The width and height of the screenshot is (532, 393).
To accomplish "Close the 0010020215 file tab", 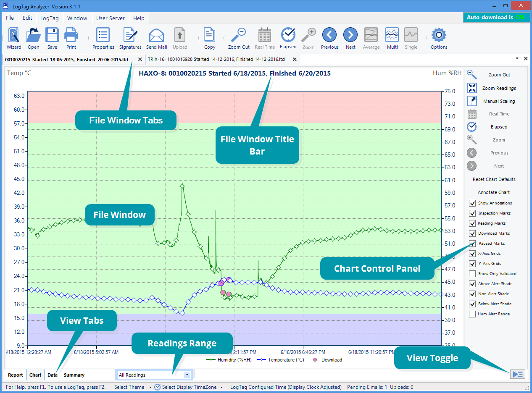I will pyautogui.click(x=140, y=60).
